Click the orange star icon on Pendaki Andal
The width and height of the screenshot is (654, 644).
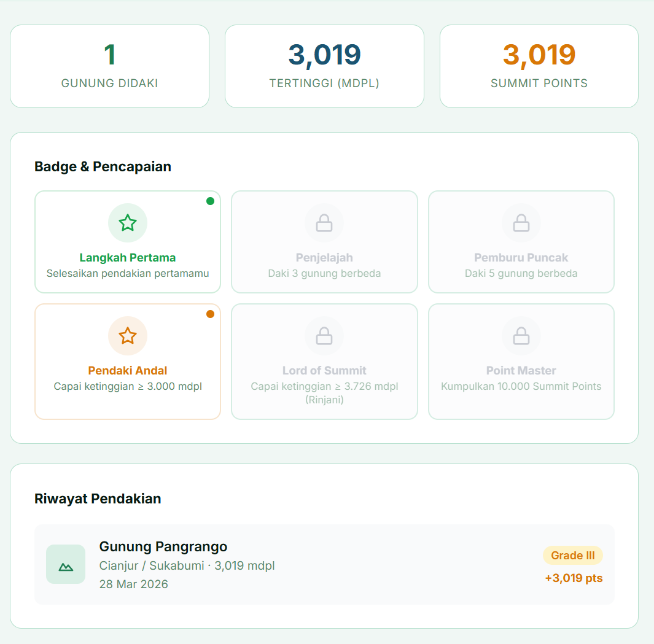(128, 336)
